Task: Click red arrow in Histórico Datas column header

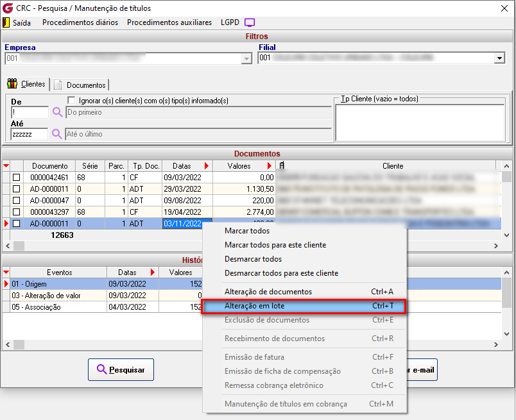Action: (152, 273)
